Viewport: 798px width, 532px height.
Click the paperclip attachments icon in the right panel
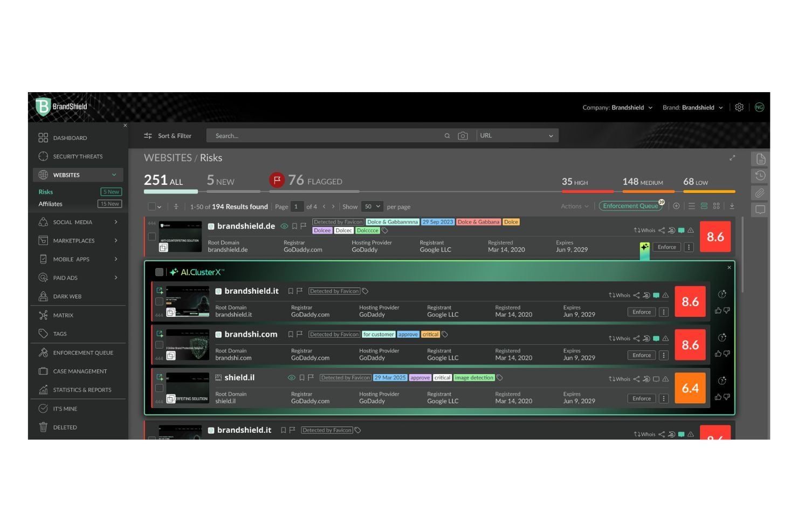[x=760, y=192]
